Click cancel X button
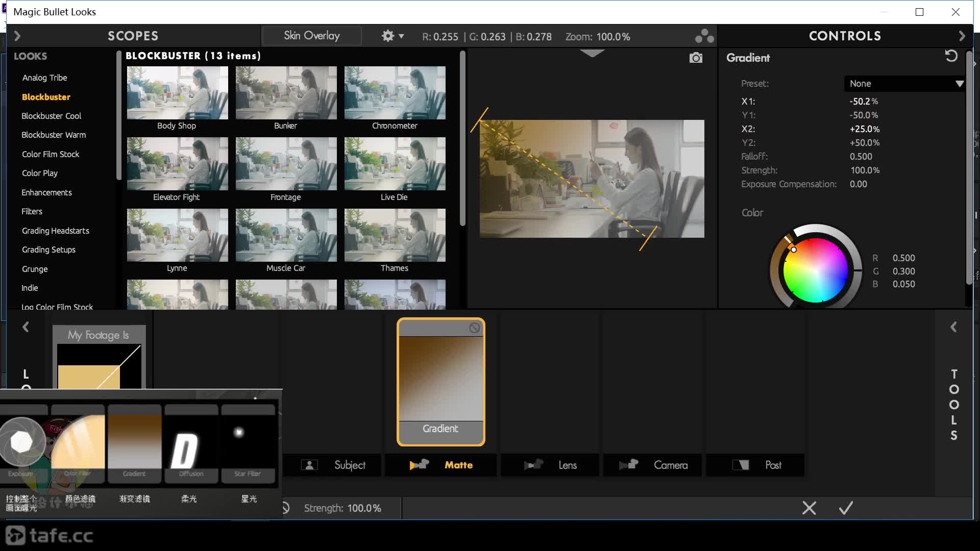The image size is (980, 551). tap(808, 507)
